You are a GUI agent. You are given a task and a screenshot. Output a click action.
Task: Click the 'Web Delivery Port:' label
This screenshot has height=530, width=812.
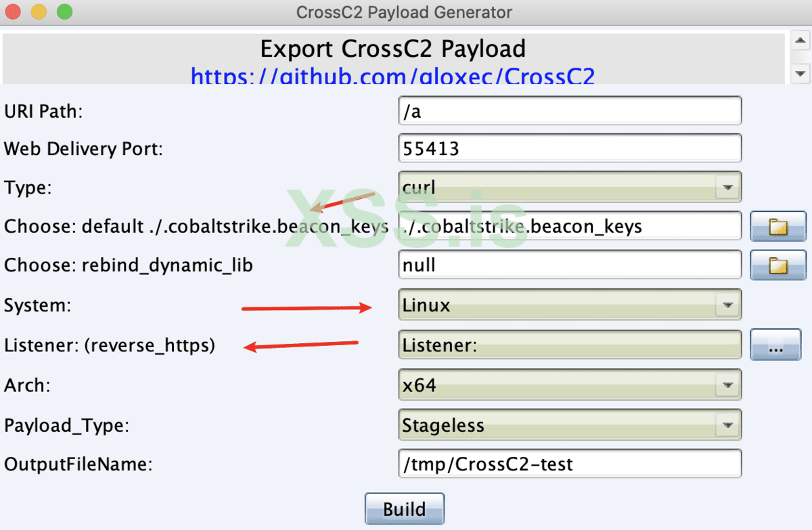[83, 149]
